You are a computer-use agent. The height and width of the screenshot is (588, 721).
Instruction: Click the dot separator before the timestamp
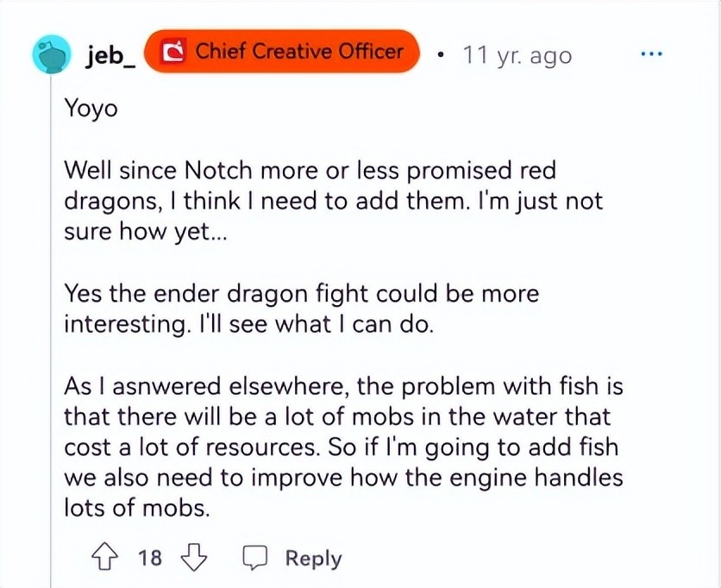pyautogui.click(x=440, y=54)
